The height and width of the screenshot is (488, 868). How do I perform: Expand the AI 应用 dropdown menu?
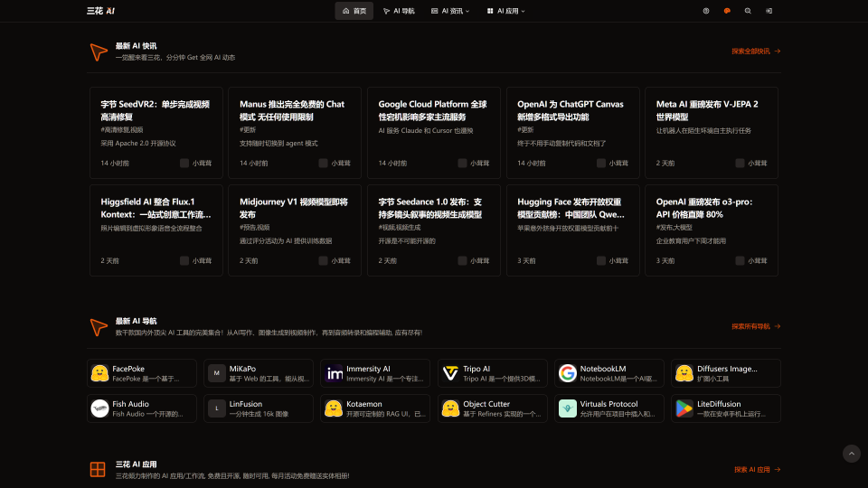pos(505,11)
